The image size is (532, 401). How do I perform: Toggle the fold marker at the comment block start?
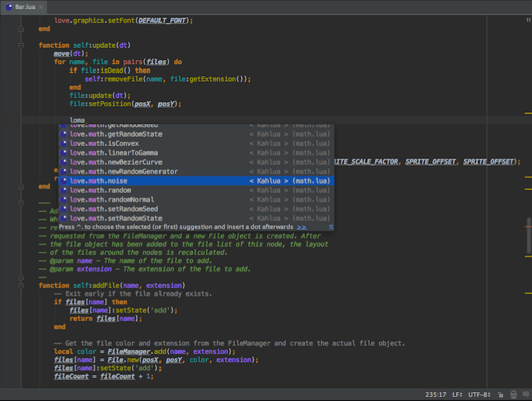[x=21, y=203]
